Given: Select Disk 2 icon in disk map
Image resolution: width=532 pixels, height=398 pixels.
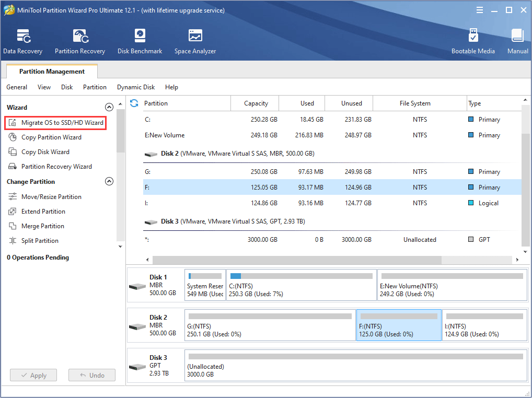Looking at the screenshot, I should [x=137, y=327].
